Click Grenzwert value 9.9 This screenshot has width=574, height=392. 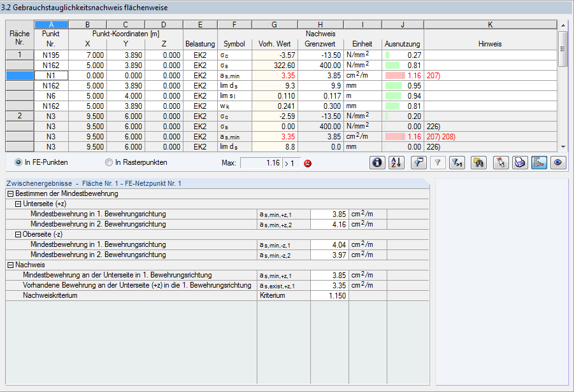click(x=320, y=86)
